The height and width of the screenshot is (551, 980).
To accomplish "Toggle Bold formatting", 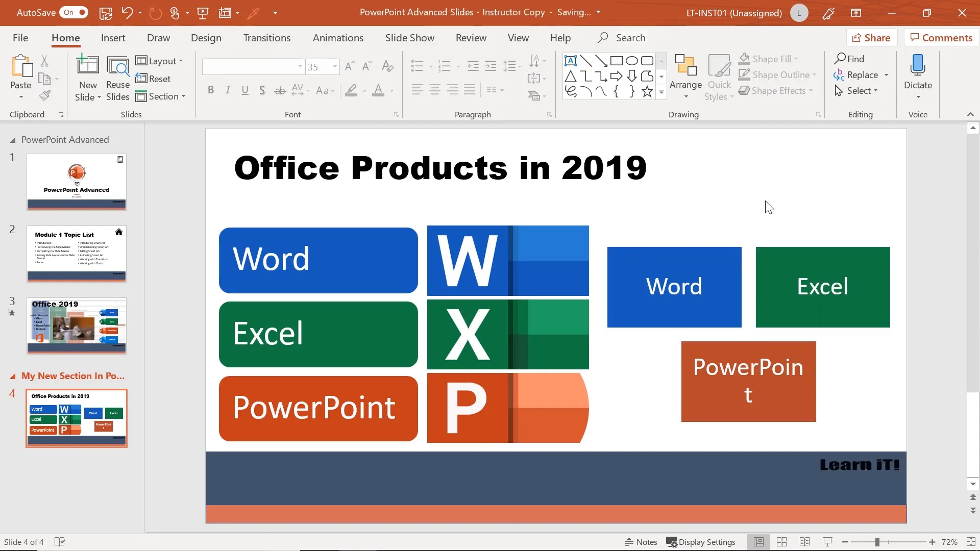I will [210, 90].
